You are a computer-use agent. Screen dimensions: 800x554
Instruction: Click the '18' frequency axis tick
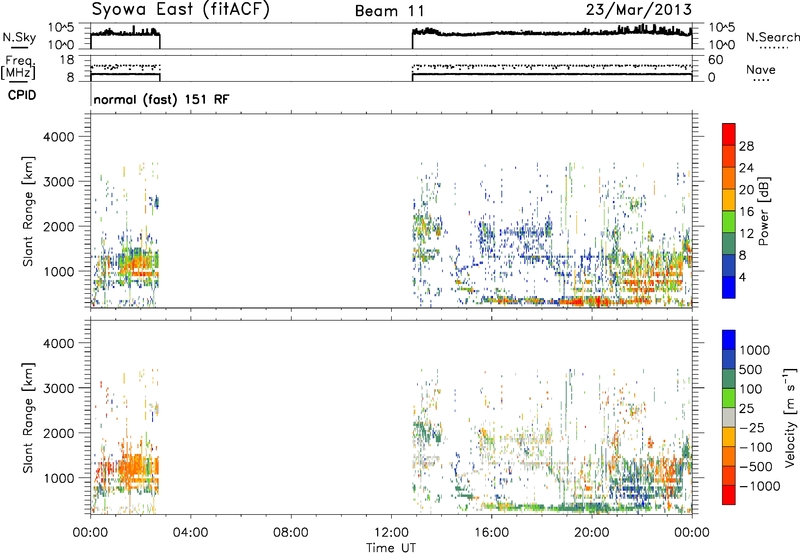(67, 60)
